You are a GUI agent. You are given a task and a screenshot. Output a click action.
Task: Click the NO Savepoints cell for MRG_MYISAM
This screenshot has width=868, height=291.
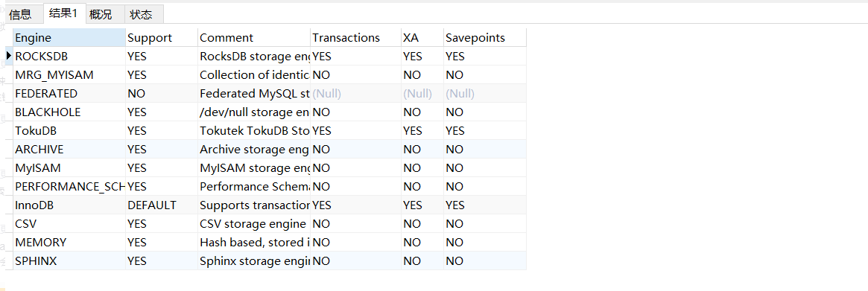[485, 74]
